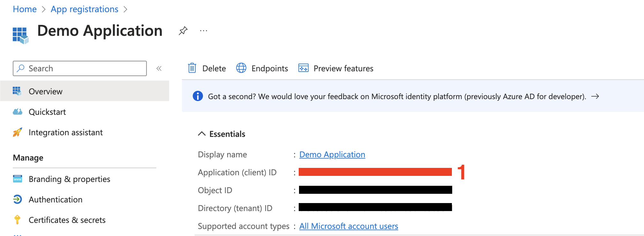Click the Home breadcrumb link
This screenshot has height=236, width=644.
coord(25,9)
